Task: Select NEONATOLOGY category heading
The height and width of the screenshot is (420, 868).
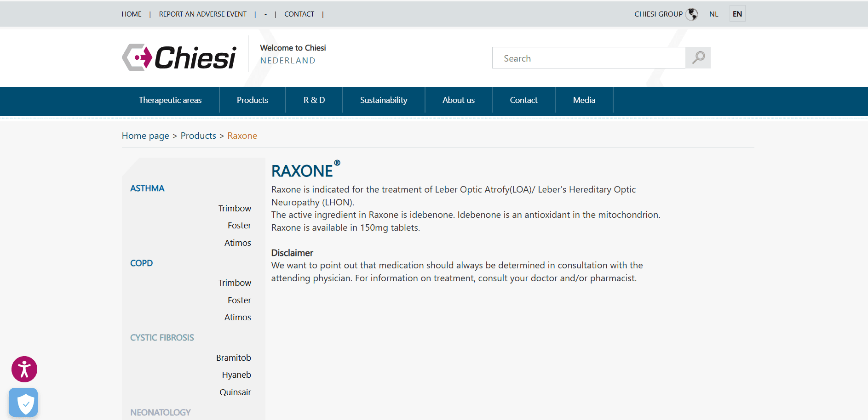Action: [161, 413]
